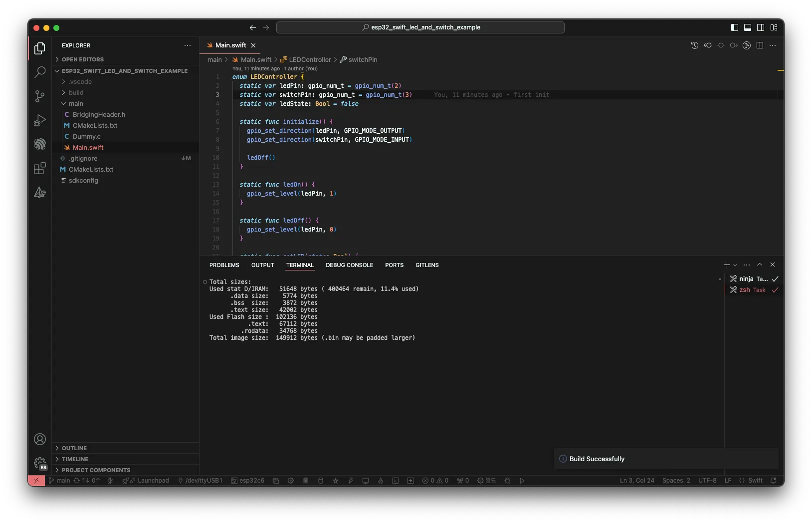The width and height of the screenshot is (812, 523).
Task: Toggle the primary side bar visibility
Action: [734, 27]
